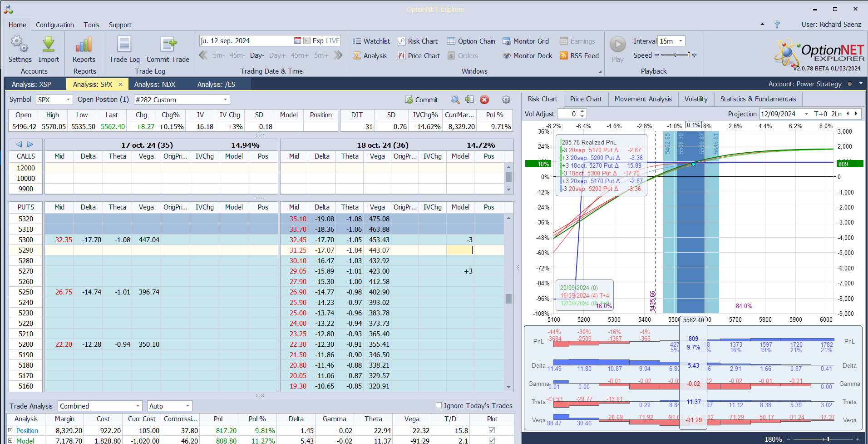868x444 pixels.
Task: Close the Analysis: SPX tab
Action: coord(120,85)
